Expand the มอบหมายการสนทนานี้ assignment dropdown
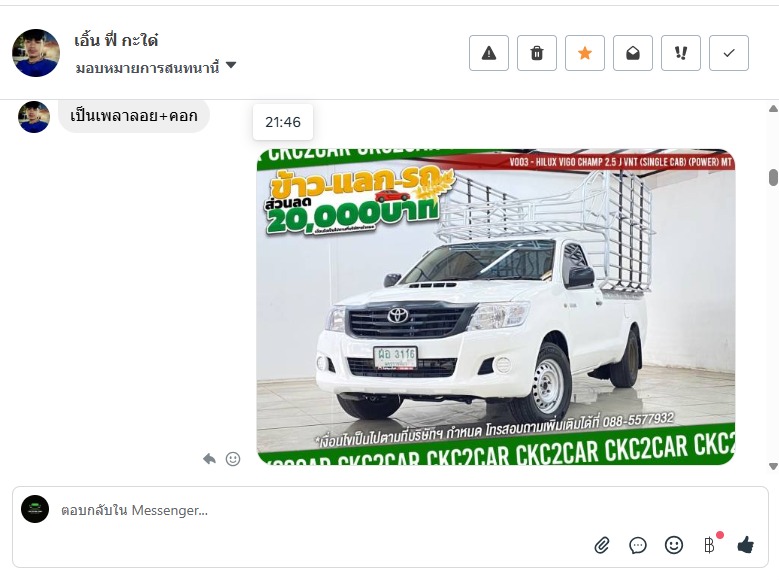Screen dimensions: 779x580 [x=156, y=67]
